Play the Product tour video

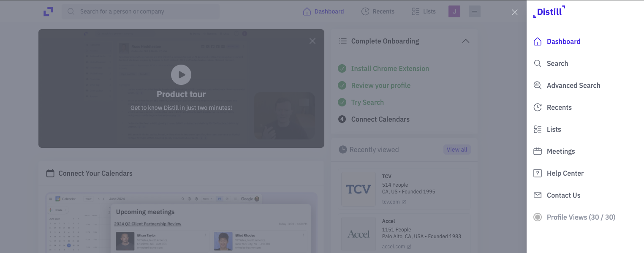tap(181, 75)
